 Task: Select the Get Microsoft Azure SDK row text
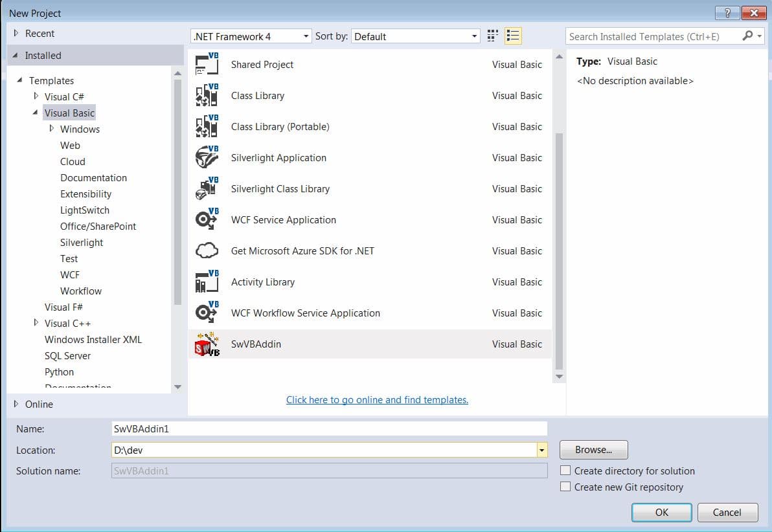pos(302,251)
